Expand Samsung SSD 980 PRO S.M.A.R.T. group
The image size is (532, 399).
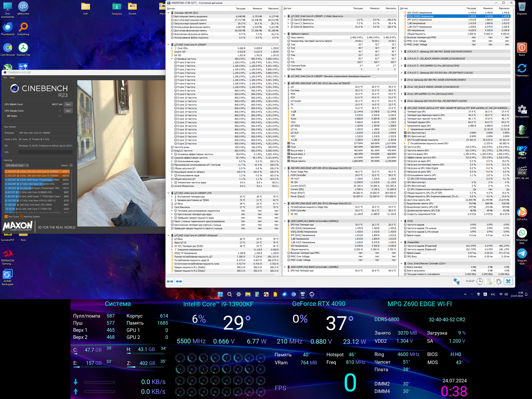401,52
